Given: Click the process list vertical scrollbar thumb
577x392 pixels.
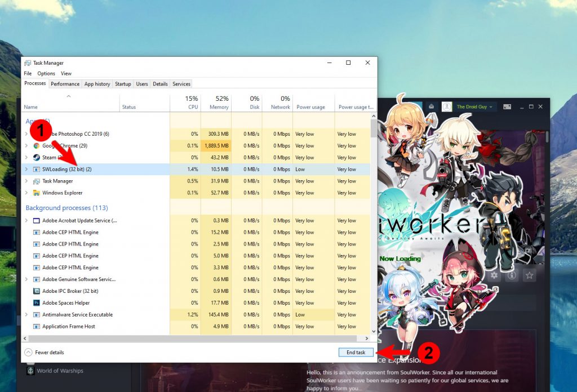Looking at the screenshot, I should pos(374,129).
